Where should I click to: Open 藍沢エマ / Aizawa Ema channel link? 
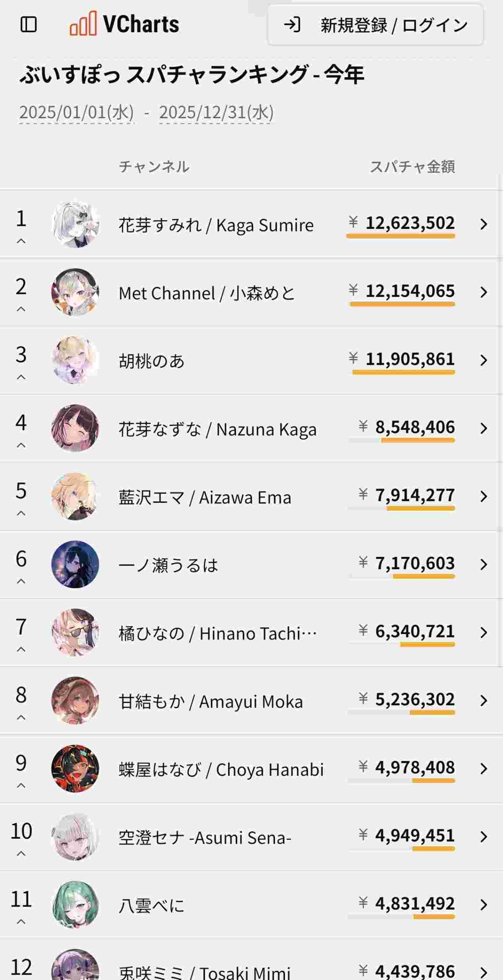pos(205,497)
